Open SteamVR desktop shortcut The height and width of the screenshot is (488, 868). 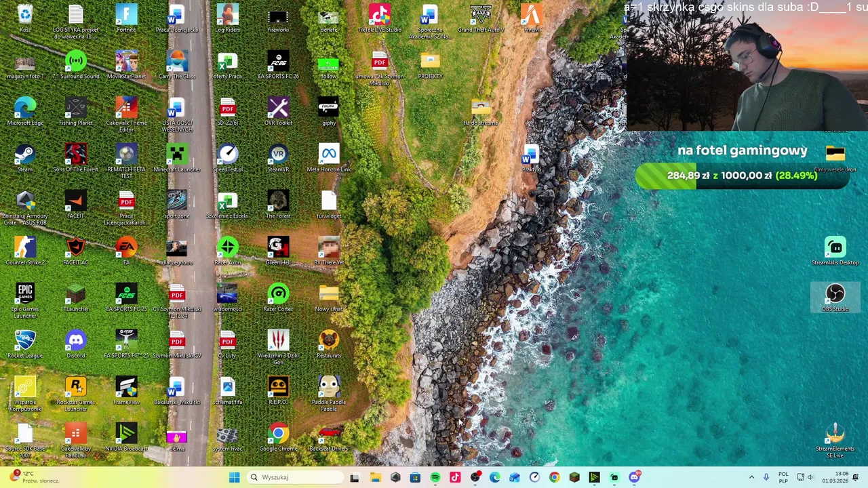(x=278, y=159)
